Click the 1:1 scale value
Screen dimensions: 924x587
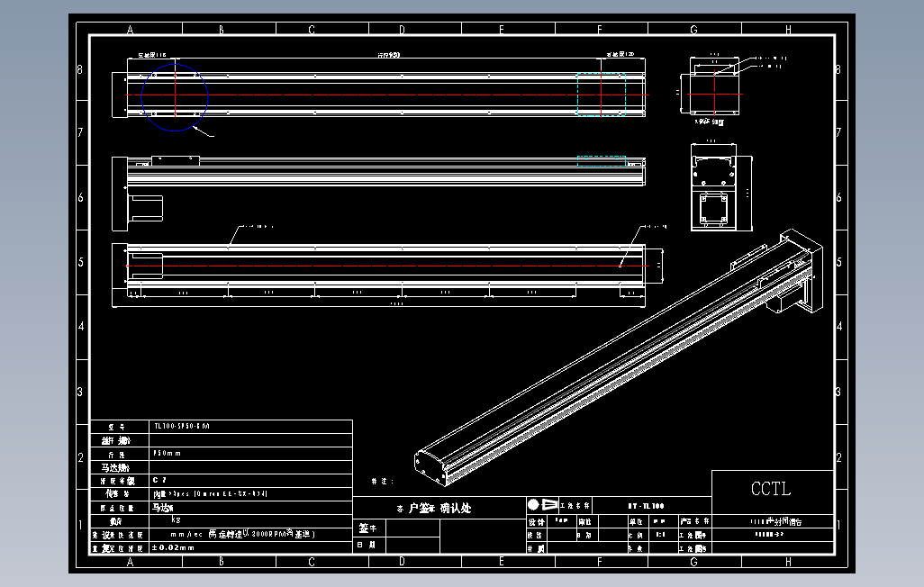tap(661, 535)
